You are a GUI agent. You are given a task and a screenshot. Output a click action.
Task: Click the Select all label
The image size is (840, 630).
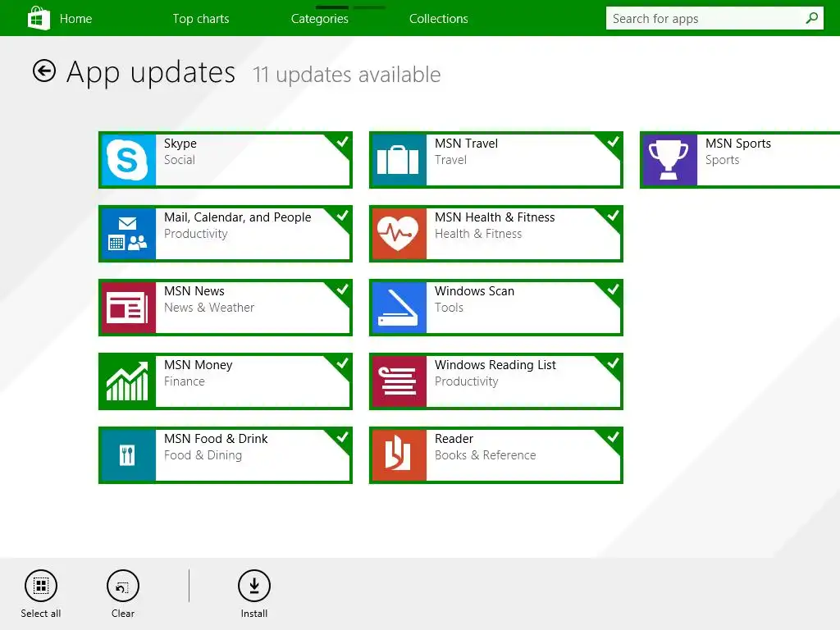pos(41,614)
